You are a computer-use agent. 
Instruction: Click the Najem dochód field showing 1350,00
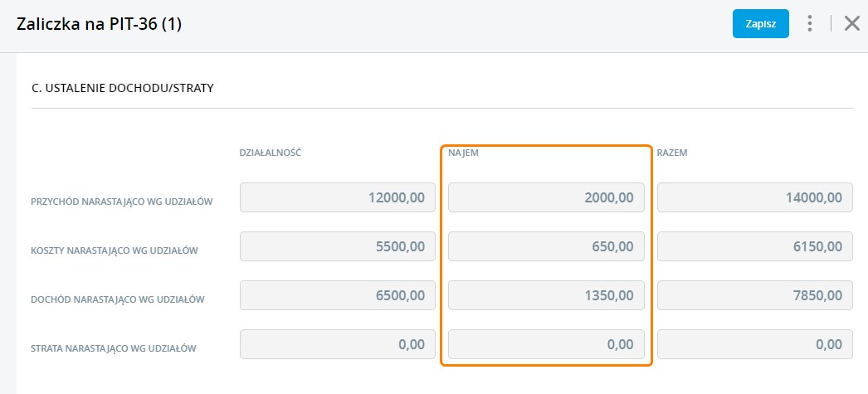coord(546,295)
